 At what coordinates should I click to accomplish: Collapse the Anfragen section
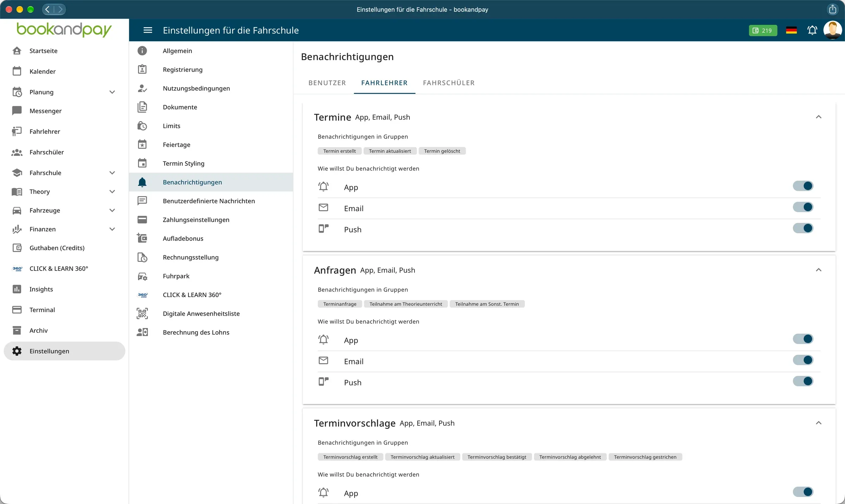tap(819, 270)
